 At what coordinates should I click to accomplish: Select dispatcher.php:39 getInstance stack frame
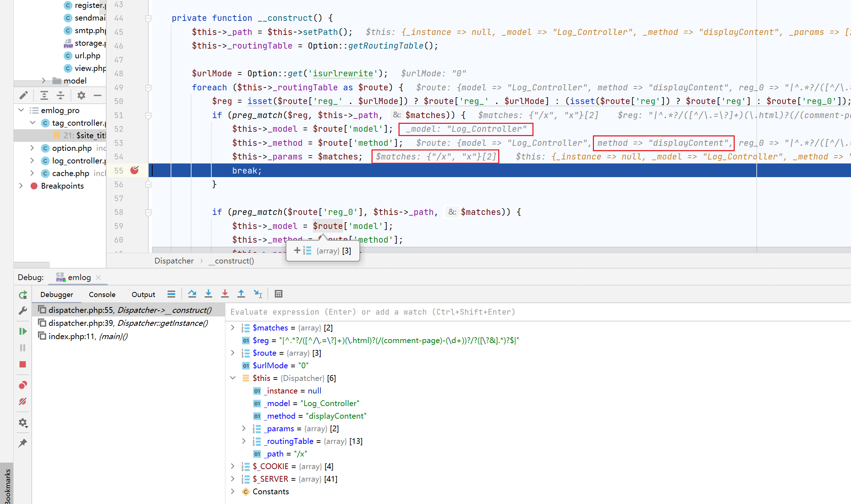128,323
